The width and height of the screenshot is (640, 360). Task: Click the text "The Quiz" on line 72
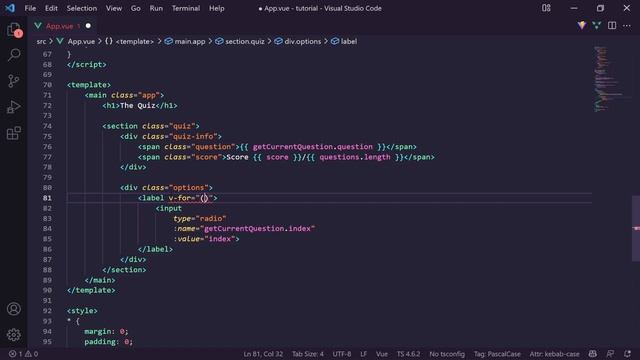click(138, 105)
